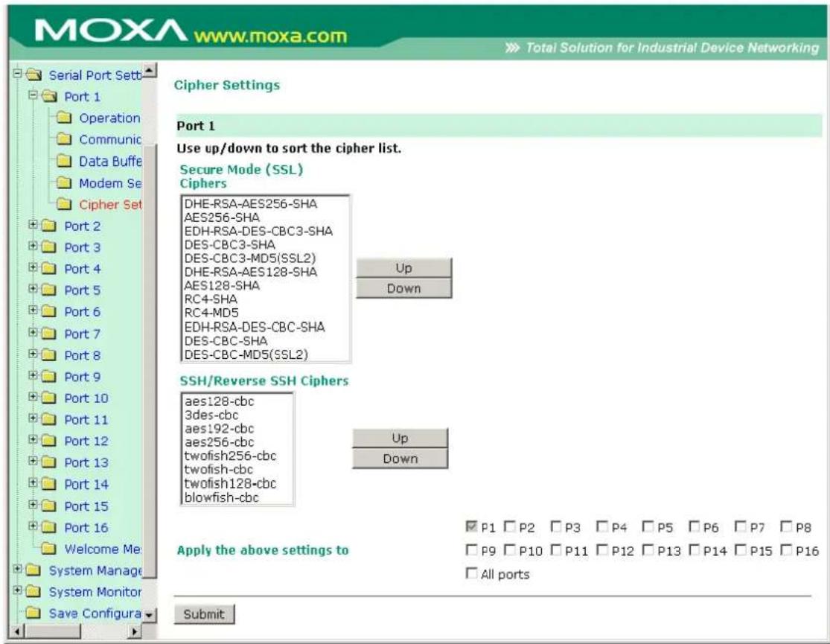Viewport: 830px width, 644px height.
Task: Check the All ports checkbox
Action: [x=471, y=573]
